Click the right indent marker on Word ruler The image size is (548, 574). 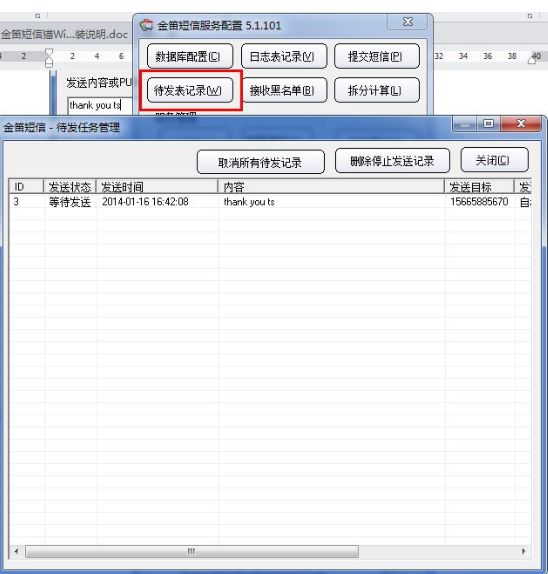pyautogui.click(x=532, y=59)
